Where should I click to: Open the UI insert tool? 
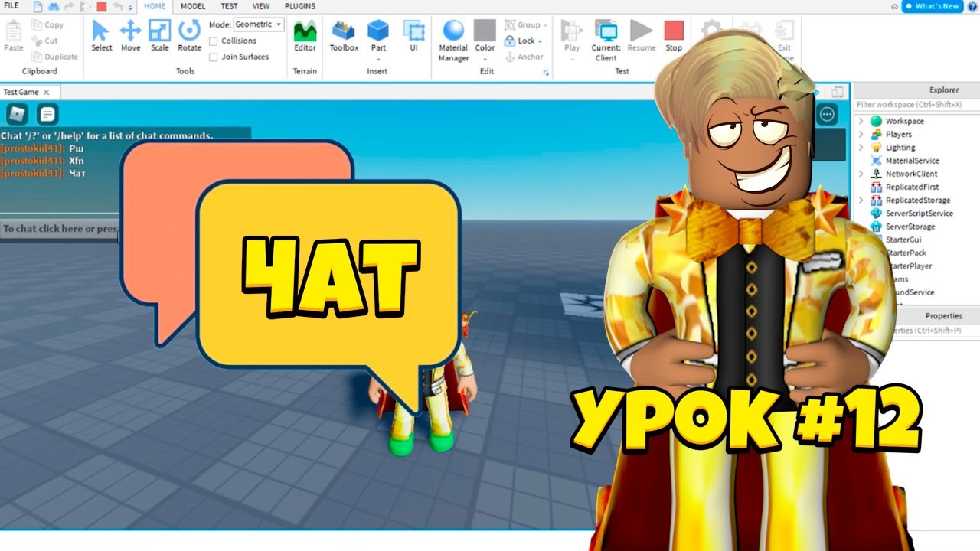coord(414,36)
